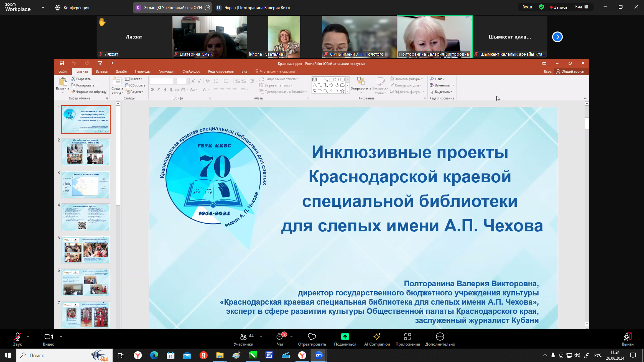This screenshot has width=644, height=362.
Task: Click the font name input box
Action: (x=161, y=81)
